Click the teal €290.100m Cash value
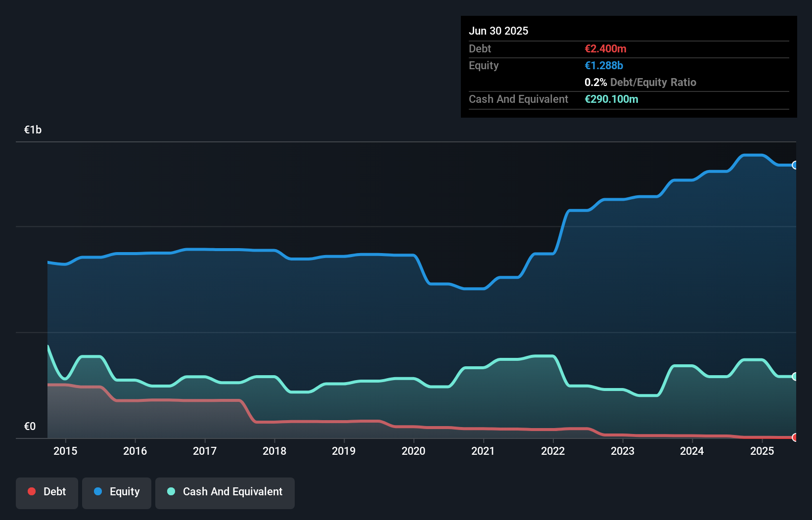The image size is (812, 520). coord(612,99)
